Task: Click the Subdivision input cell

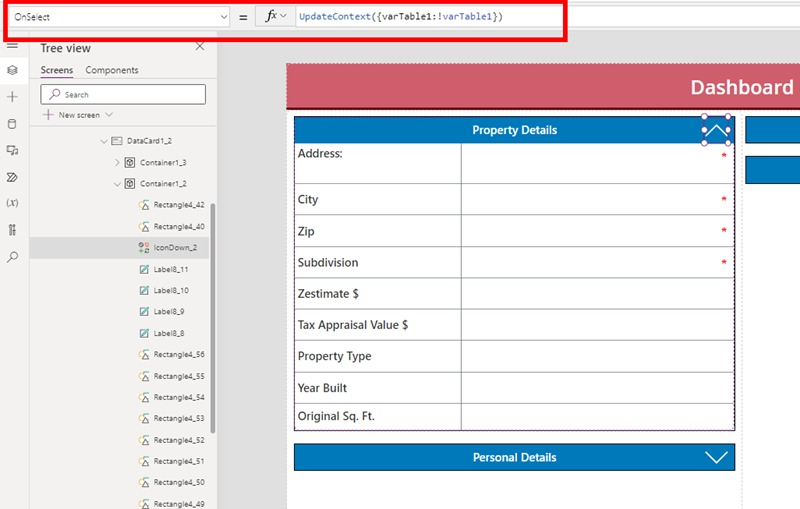Action: point(597,262)
